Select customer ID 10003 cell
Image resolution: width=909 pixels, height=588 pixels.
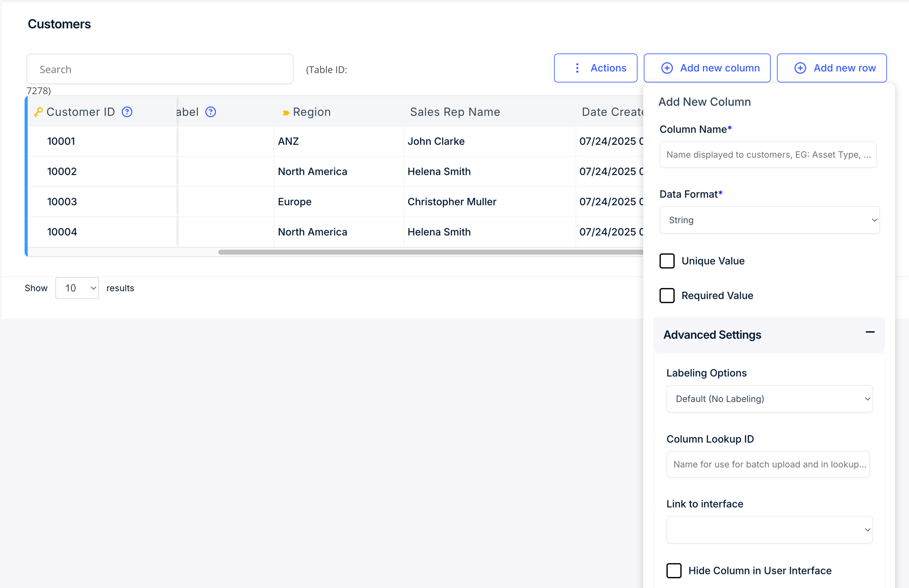[x=102, y=202]
